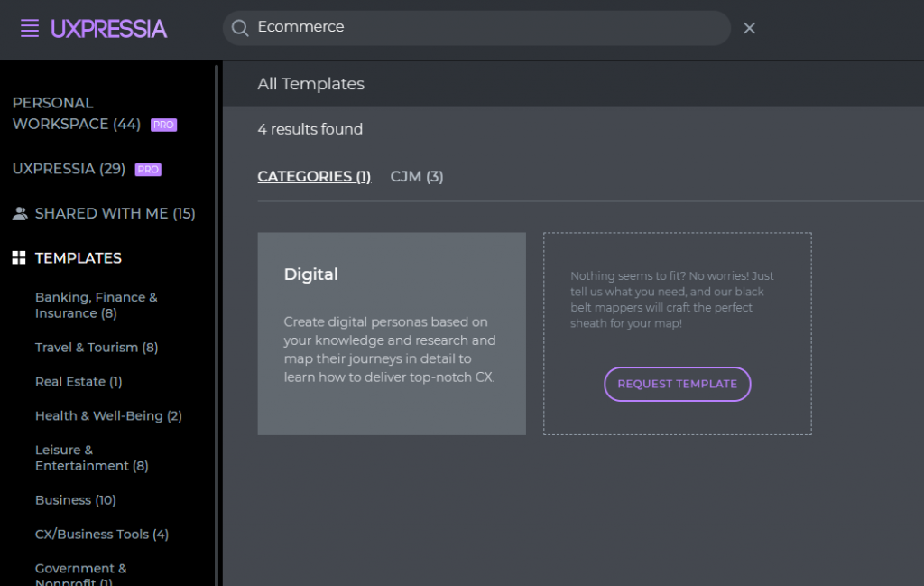Open the Digital category card
This screenshot has height=586, width=924.
click(x=392, y=334)
